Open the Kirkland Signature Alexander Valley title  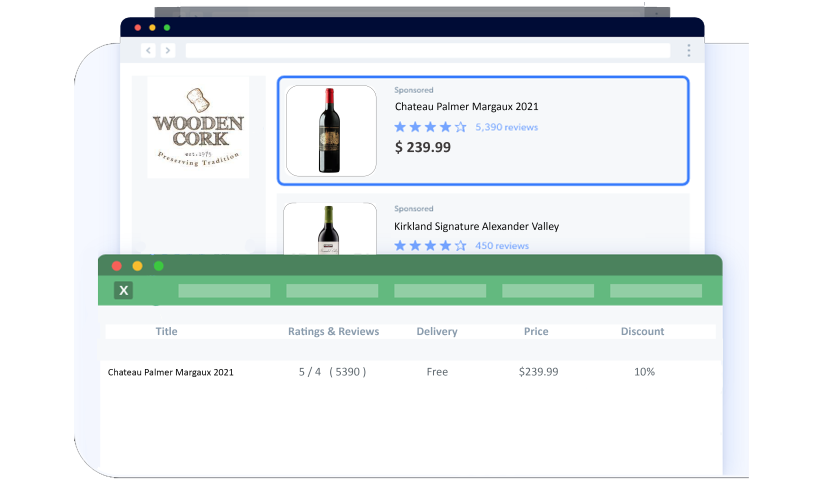pyautogui.click(x=477, y=226)
